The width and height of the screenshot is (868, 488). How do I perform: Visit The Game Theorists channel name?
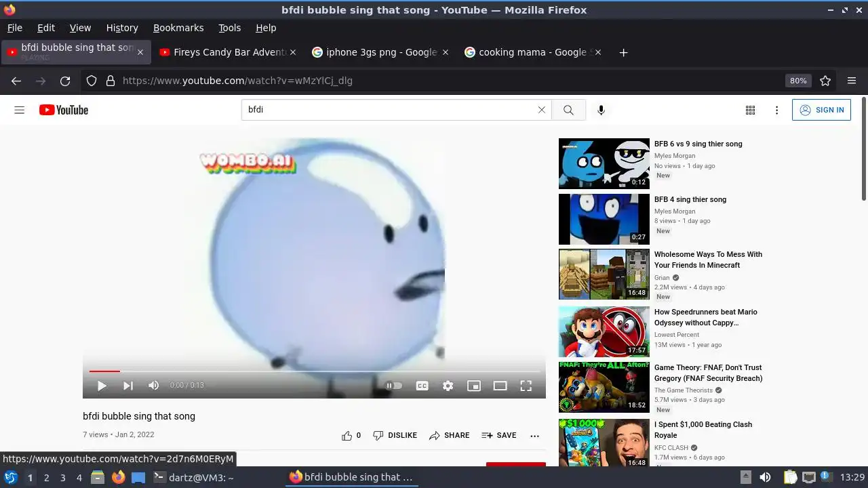684,390
